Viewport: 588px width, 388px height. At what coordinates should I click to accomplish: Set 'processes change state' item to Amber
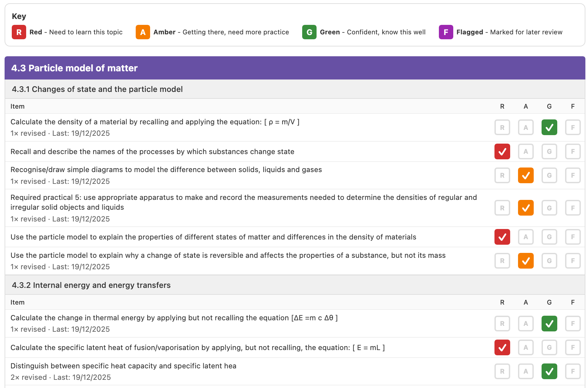point(526,151)
